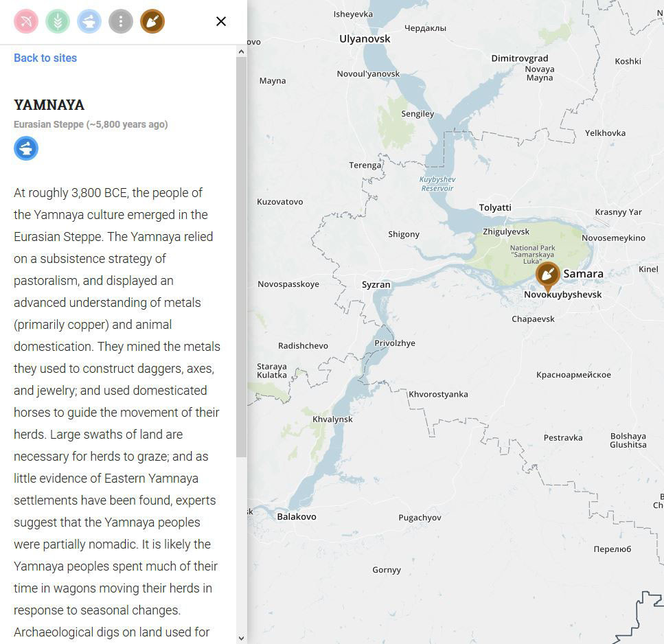Click the scrollbar down arrow in panel
This screenshot has width=664, height=644.
(x=241, y=638)
